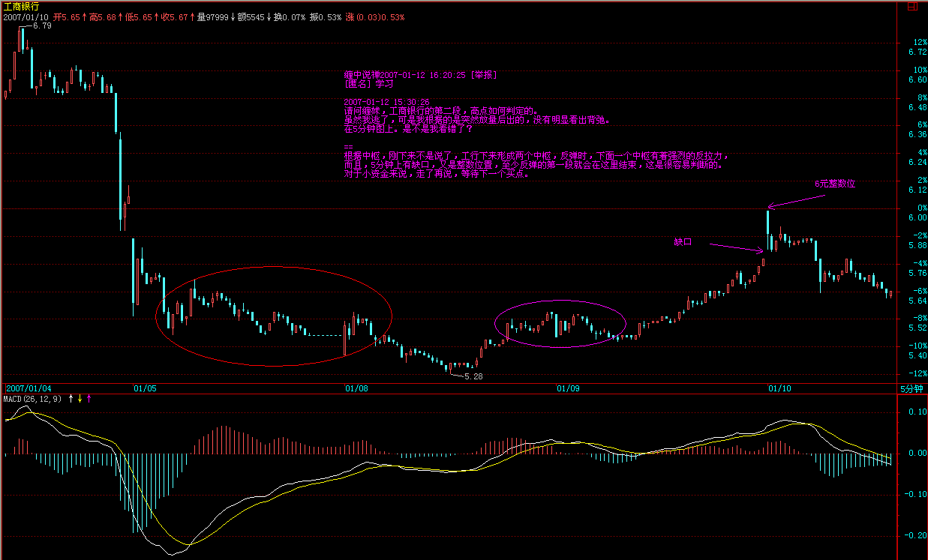Click the 工商银行 stock name title
The image size is (928, 560).
[x=22, y=6]
